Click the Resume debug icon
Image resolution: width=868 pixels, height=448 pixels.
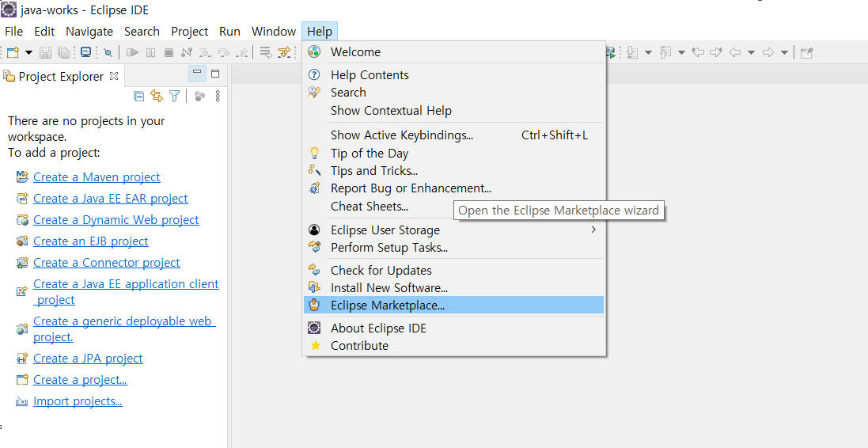(132, 52)
